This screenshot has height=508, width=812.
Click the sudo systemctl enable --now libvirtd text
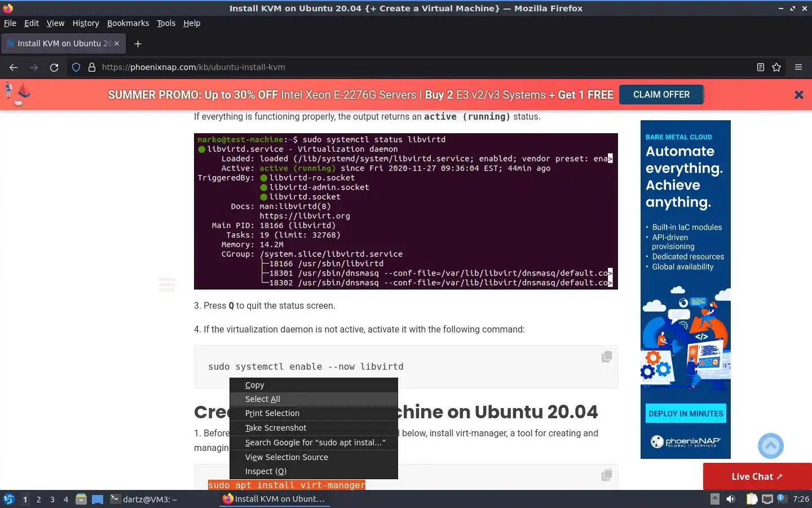point(306,366)
